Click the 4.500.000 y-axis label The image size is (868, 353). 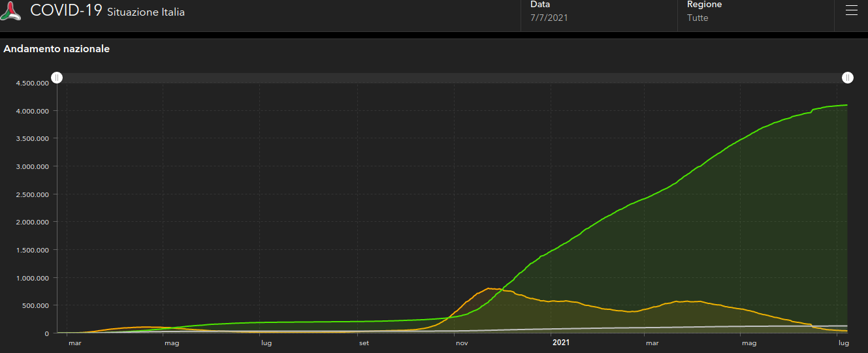(x=32, y=84)
